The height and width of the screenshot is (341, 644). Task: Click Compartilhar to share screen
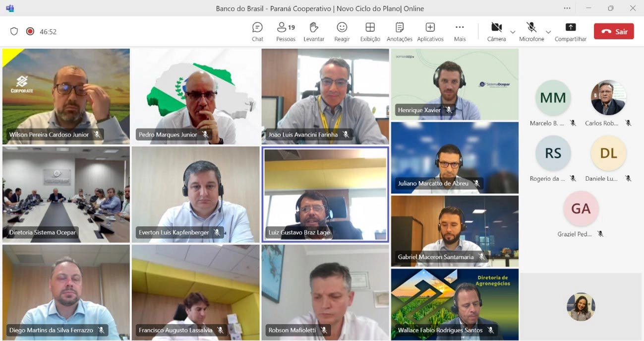(571, 32)
